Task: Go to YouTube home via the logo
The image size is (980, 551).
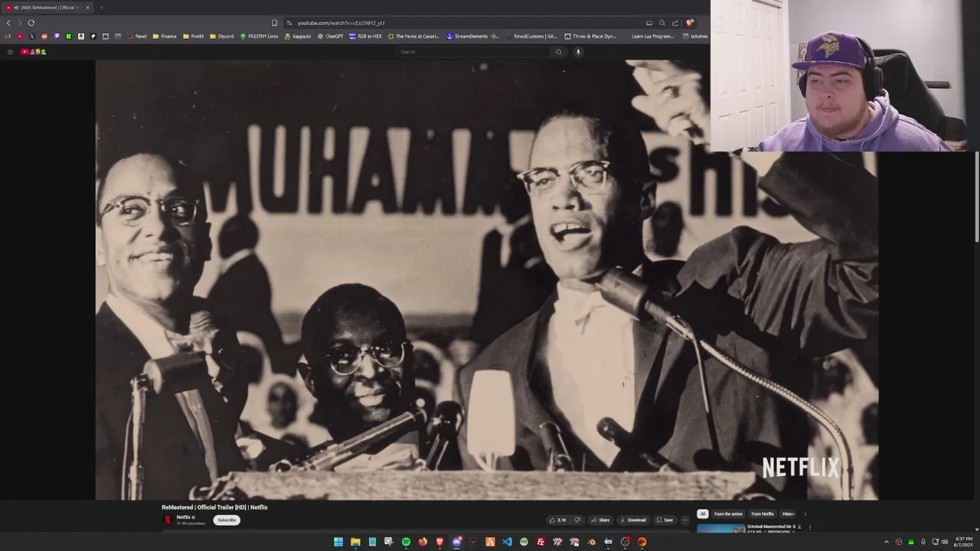Action: (34, 52)
